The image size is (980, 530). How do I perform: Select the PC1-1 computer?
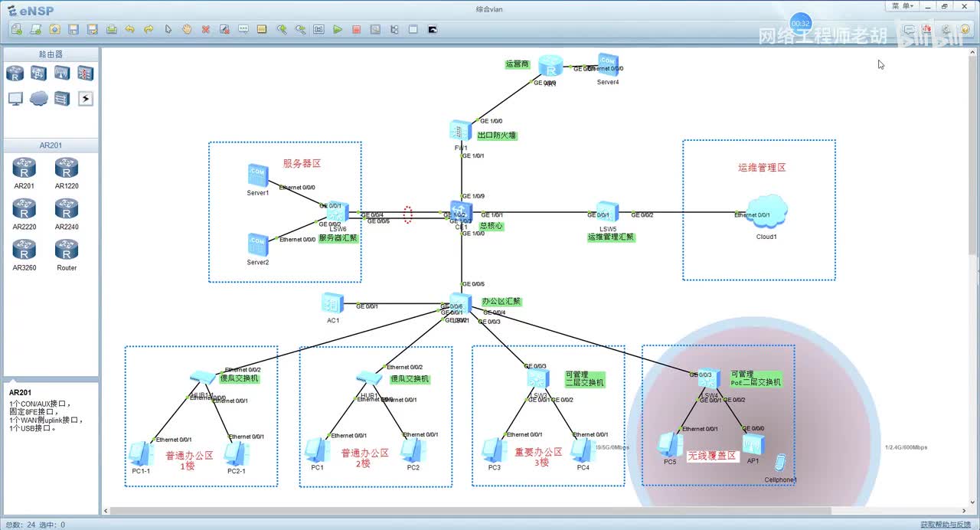[x=141, y=453]
